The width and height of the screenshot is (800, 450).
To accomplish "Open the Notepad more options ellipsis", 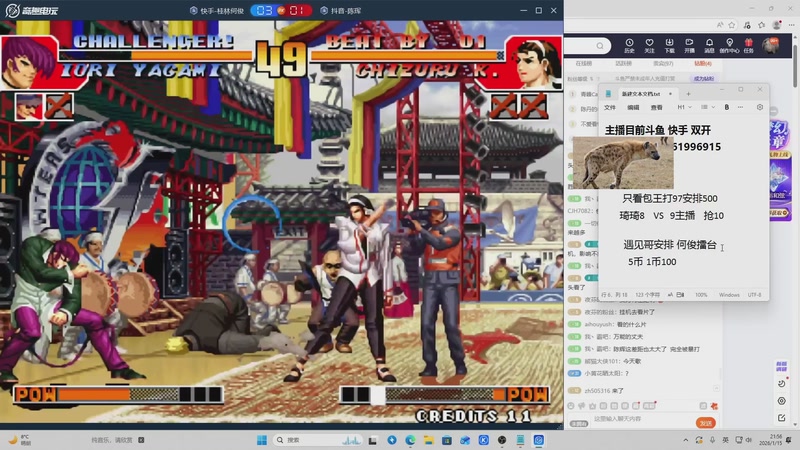I will pyautogui.click(x=740, y=107).
